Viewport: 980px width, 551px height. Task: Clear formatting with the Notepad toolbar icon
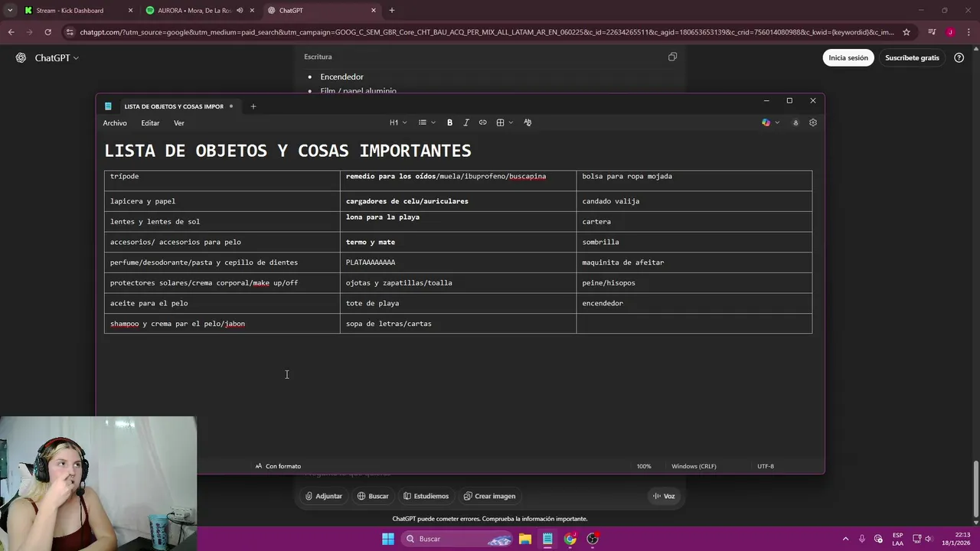pyautogui.click(x=528, y=122)
